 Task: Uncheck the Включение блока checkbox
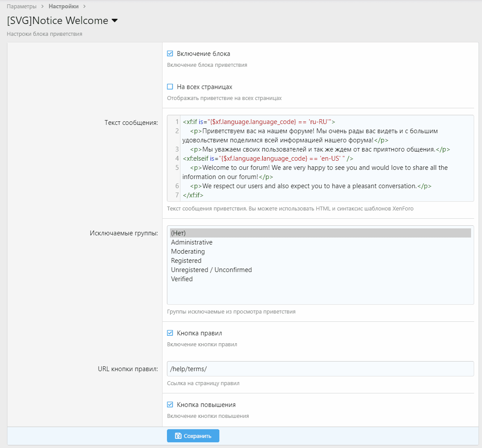pos(170,54)
